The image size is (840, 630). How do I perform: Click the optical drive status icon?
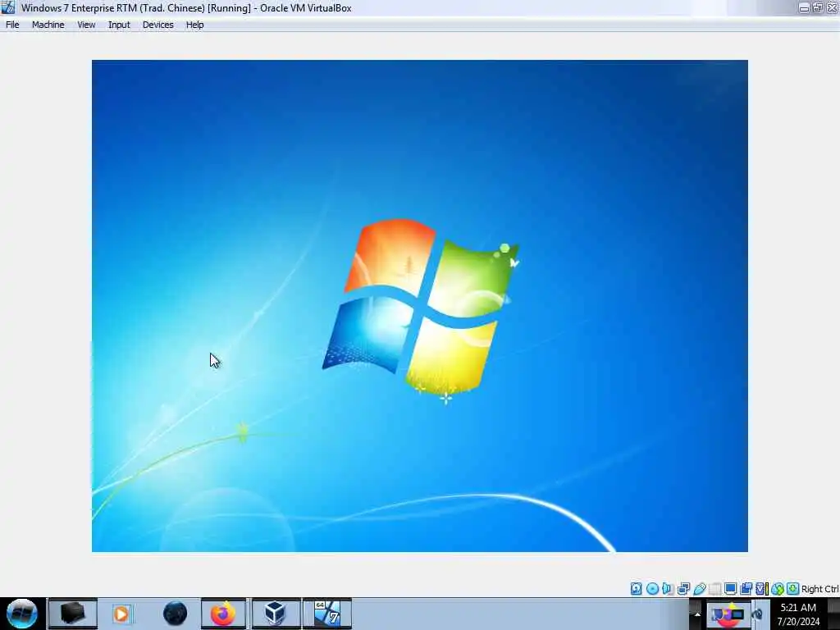652,589
